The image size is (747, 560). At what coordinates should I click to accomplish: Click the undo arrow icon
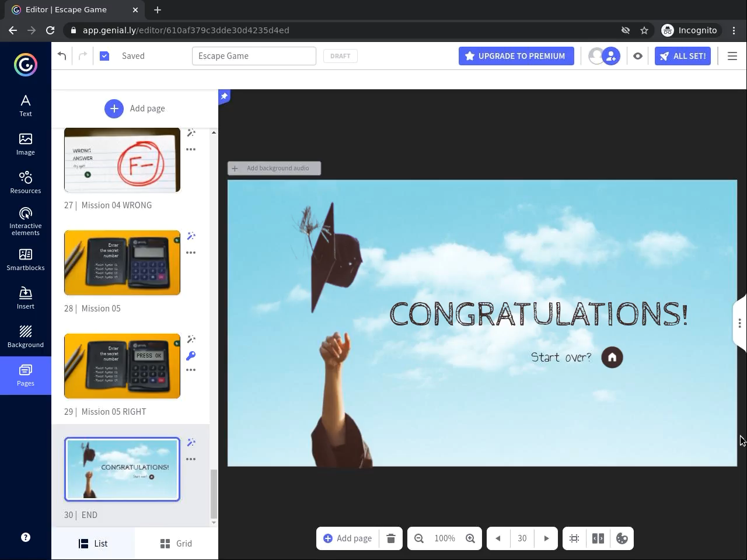click(62, 56)
